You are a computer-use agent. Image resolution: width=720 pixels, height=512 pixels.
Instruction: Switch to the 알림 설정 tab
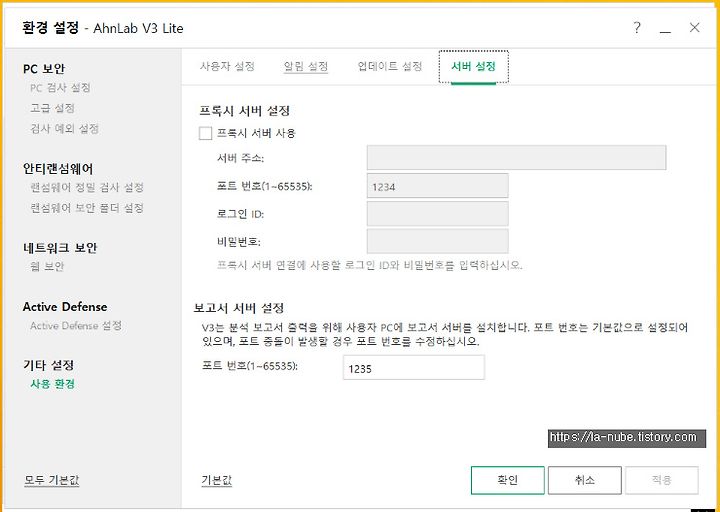pos(306,67)
